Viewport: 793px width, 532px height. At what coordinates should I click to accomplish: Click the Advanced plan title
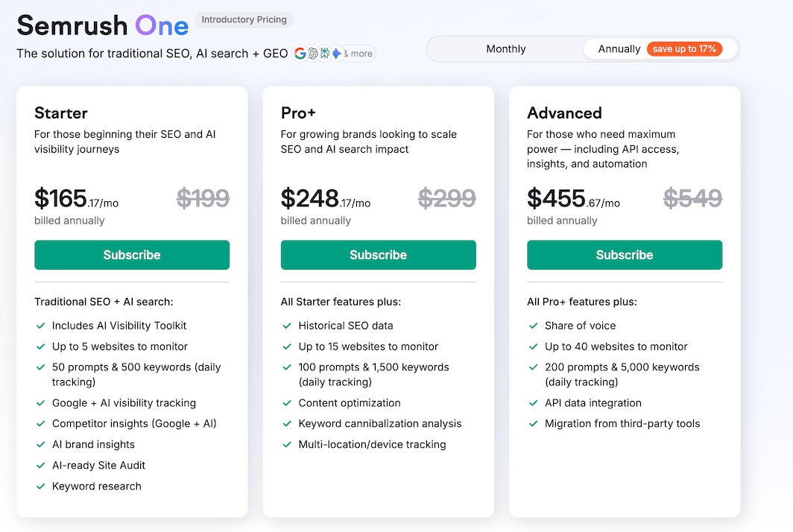click(564, 113)
